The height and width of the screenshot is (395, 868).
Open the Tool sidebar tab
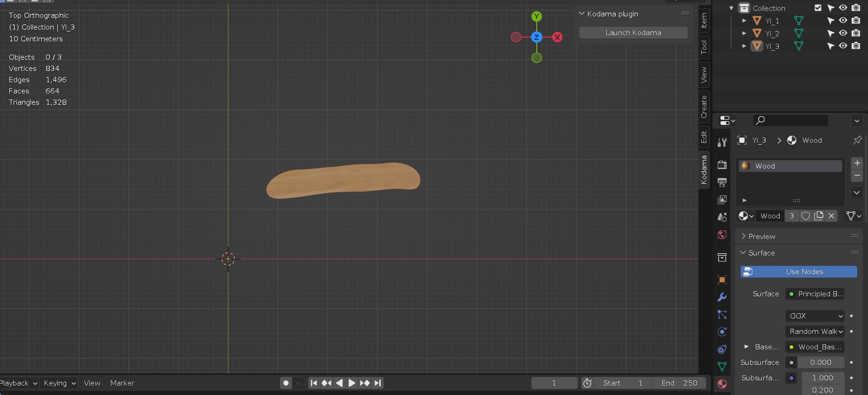point(704,47)
